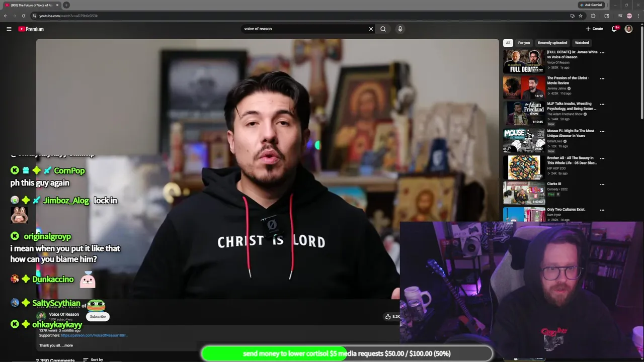Click the main video player
This screenshot has width=644, height=362.
coord(267,169)
